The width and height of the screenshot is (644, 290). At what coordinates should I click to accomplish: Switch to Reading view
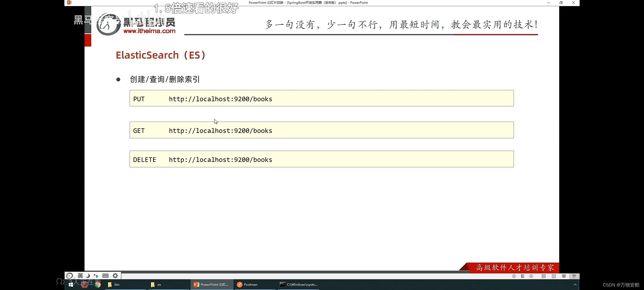(564, 276)
